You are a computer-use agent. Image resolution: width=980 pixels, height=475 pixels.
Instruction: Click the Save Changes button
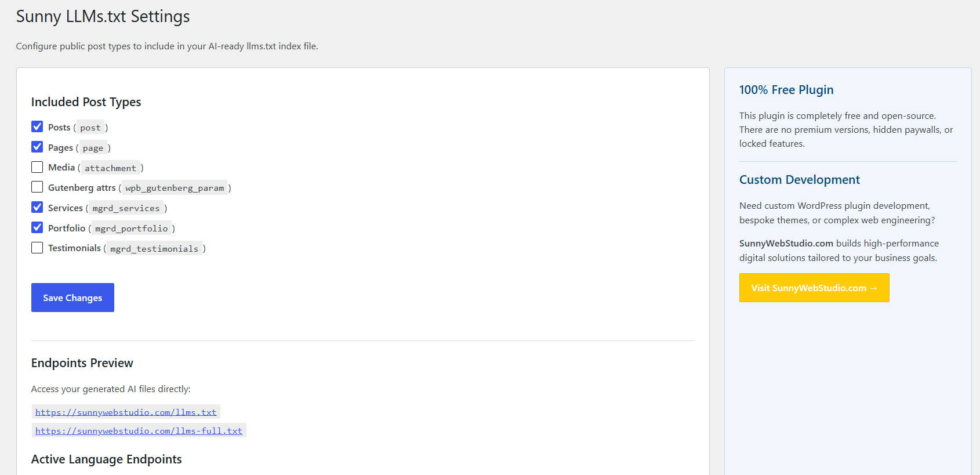click(x=72, y=298)
